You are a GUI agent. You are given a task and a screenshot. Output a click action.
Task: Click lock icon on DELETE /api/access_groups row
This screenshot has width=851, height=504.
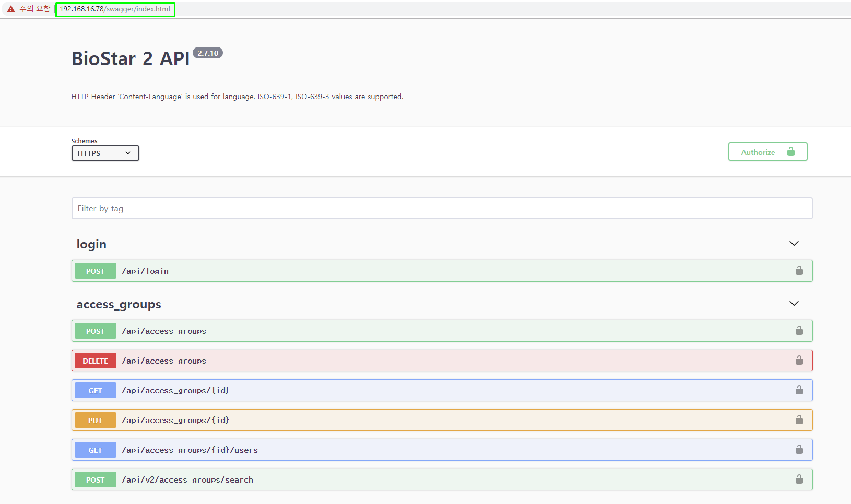[x=799, y=360]
